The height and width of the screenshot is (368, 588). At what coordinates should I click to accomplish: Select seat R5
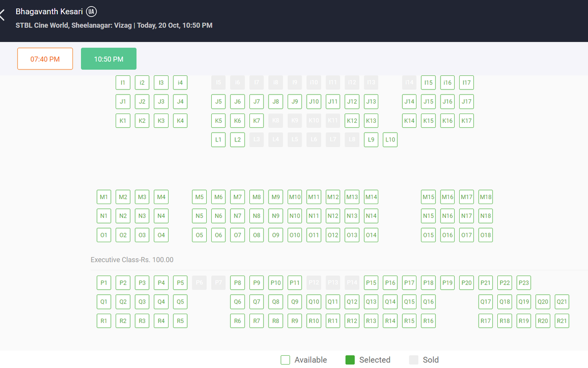tap(180, 321)
